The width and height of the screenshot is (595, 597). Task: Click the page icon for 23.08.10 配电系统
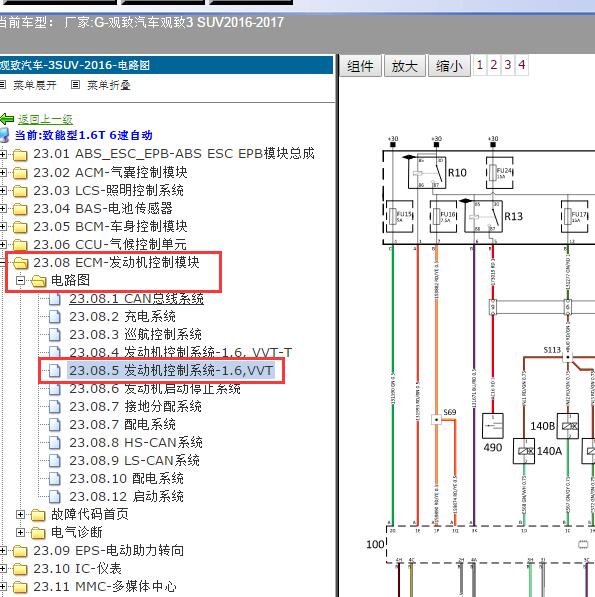click(55, 479)
